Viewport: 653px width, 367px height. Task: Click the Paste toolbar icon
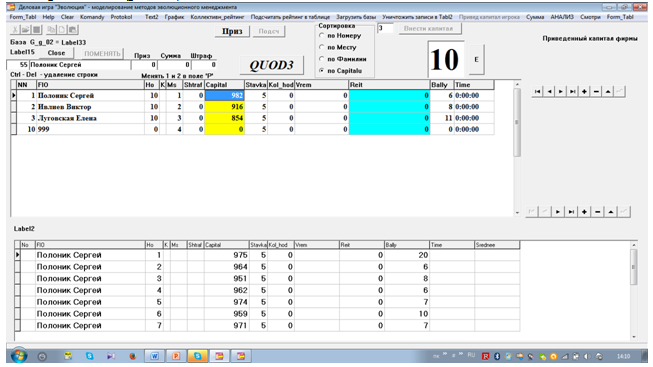tap(72, 30)
